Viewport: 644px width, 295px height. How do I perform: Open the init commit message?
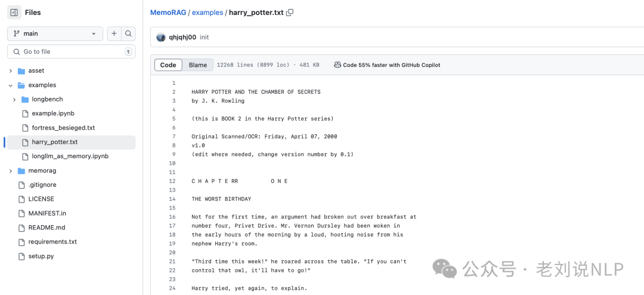[204, 37]
